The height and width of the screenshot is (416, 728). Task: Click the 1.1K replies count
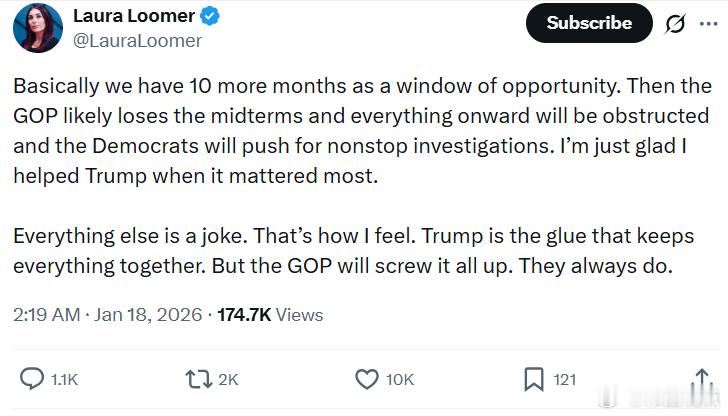pos(64,379)
